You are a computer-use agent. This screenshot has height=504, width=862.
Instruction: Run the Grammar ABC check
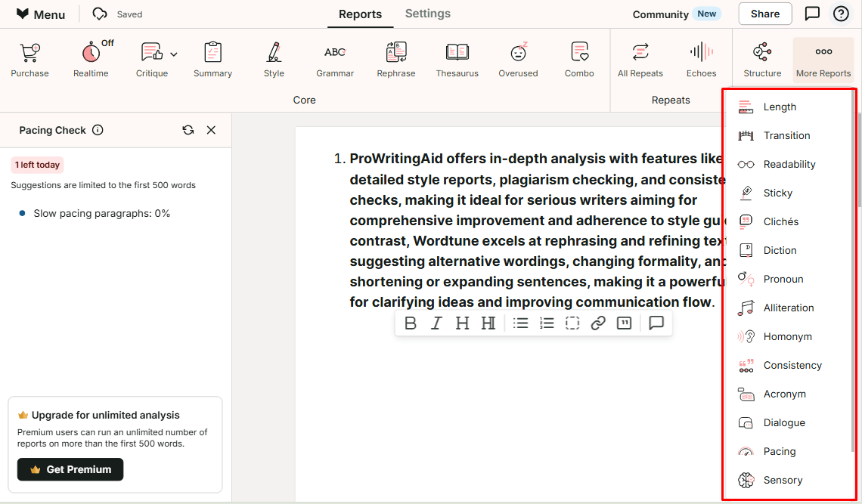[335, 60]
